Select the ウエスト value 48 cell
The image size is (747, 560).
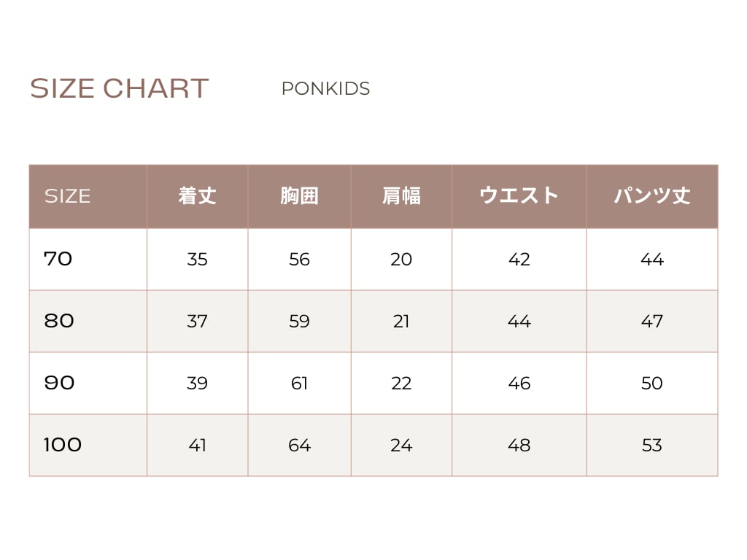[519, 446]
